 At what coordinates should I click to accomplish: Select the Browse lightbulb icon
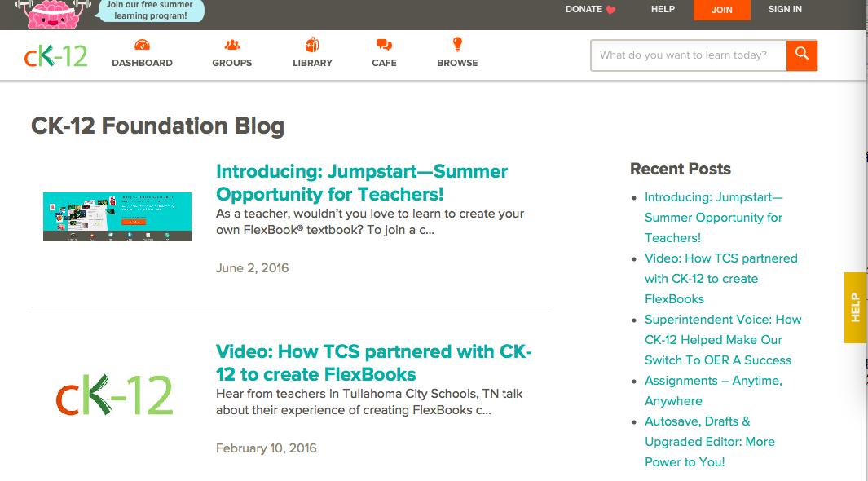[457, 44]
